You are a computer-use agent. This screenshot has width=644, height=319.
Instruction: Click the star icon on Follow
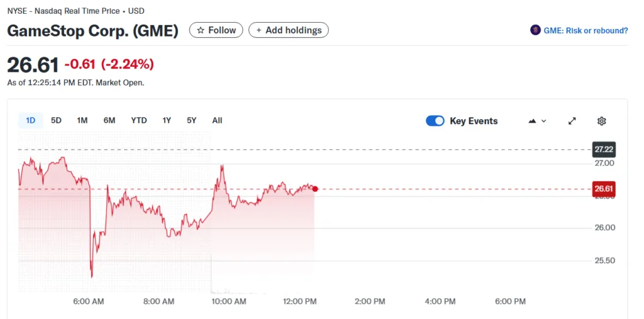click(x=200, y=30)
